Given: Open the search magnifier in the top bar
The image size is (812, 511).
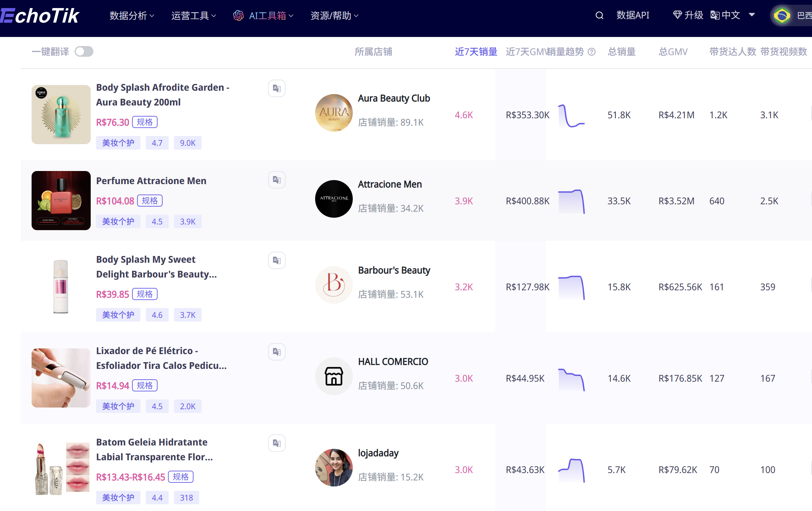Looking at the screenshot, I should pos(599,15).
